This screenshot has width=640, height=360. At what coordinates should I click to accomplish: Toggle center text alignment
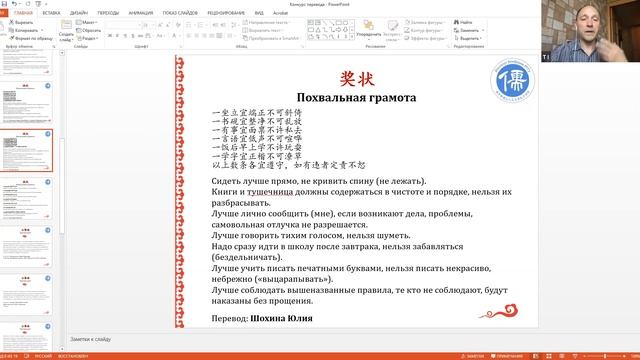pyautogui.click(x=197, y=36)
